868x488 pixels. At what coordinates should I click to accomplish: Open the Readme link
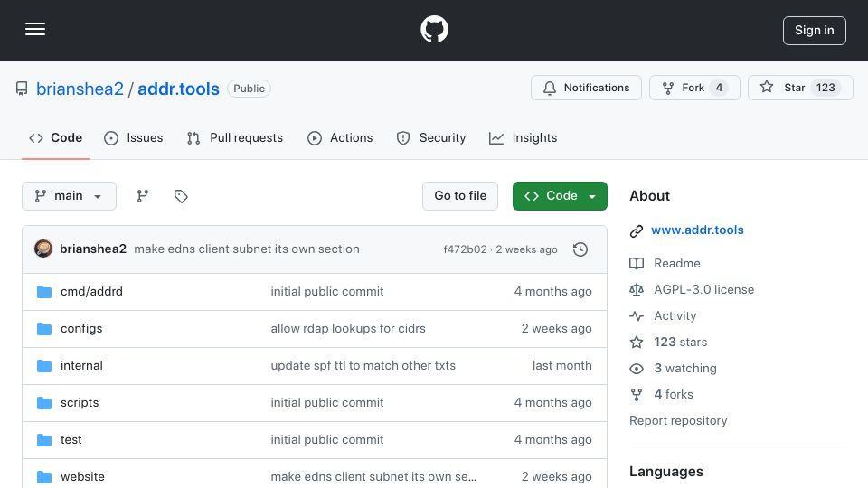[x=677, y=263]
